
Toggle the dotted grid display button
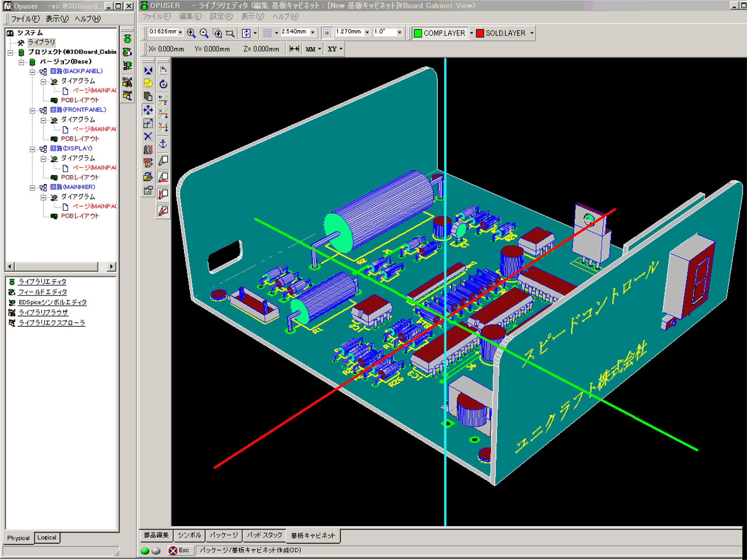267,33
